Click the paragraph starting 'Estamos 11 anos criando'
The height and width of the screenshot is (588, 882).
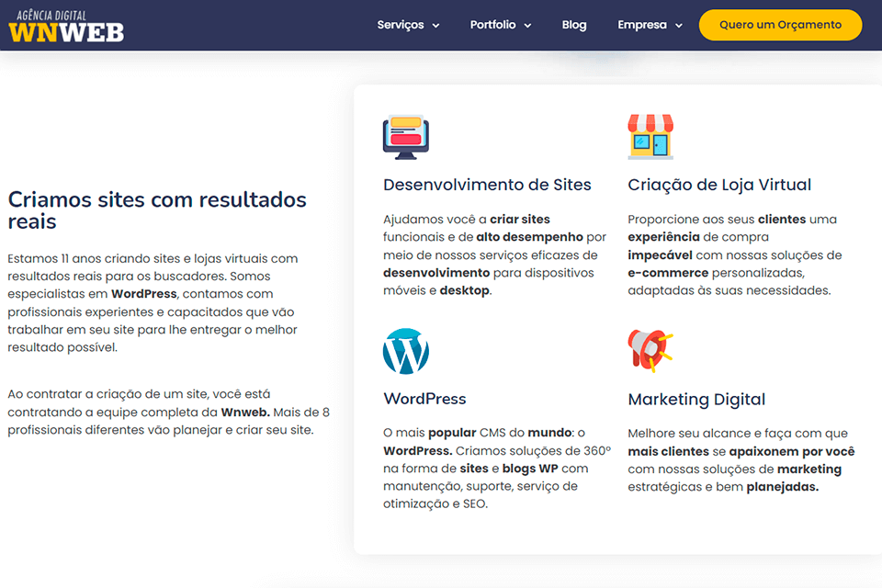(153, 302)
